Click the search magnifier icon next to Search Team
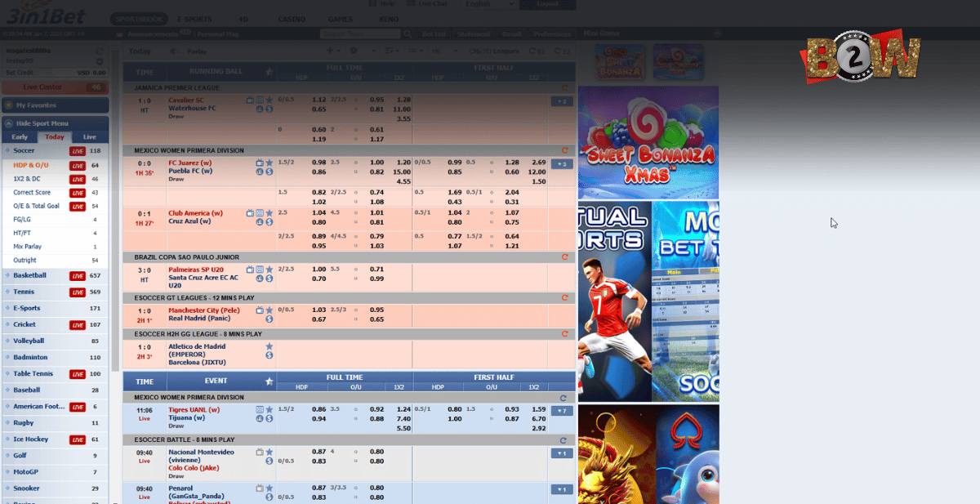 click(408, 33)
